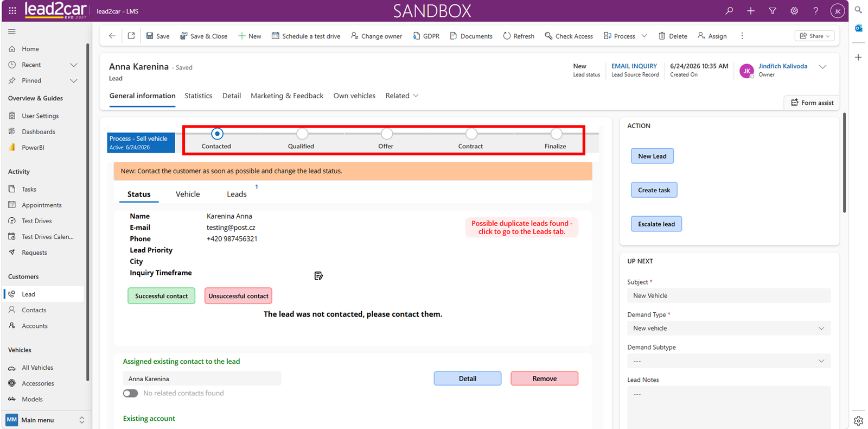Open the app launcher waffle icon
Image resolution: width=868 pixels, height=429 pixels.
coord(12,11)
